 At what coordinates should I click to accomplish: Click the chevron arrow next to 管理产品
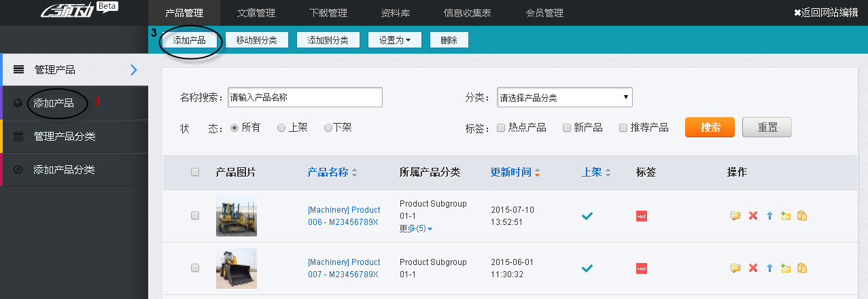(134, 69)
